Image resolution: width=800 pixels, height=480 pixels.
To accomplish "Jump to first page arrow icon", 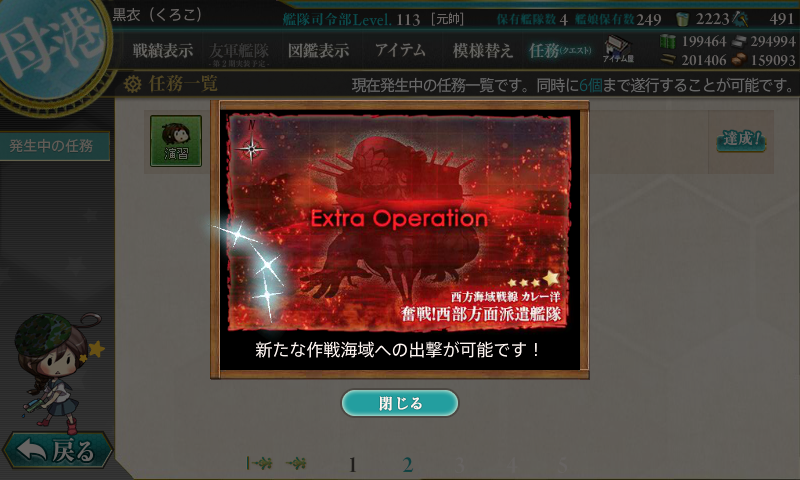I will click(x=259, y=463).
